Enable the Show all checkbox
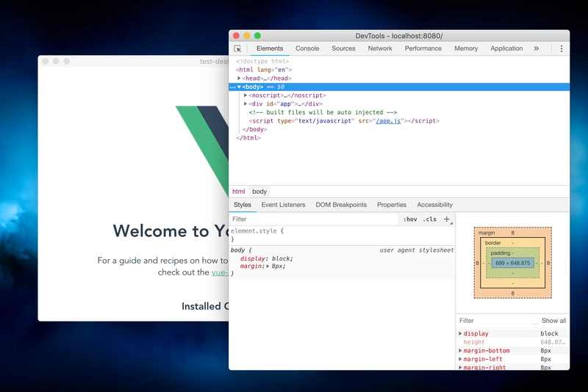This screenshot has width=588, height=392. pyautogui.click(x=535, y=321)
